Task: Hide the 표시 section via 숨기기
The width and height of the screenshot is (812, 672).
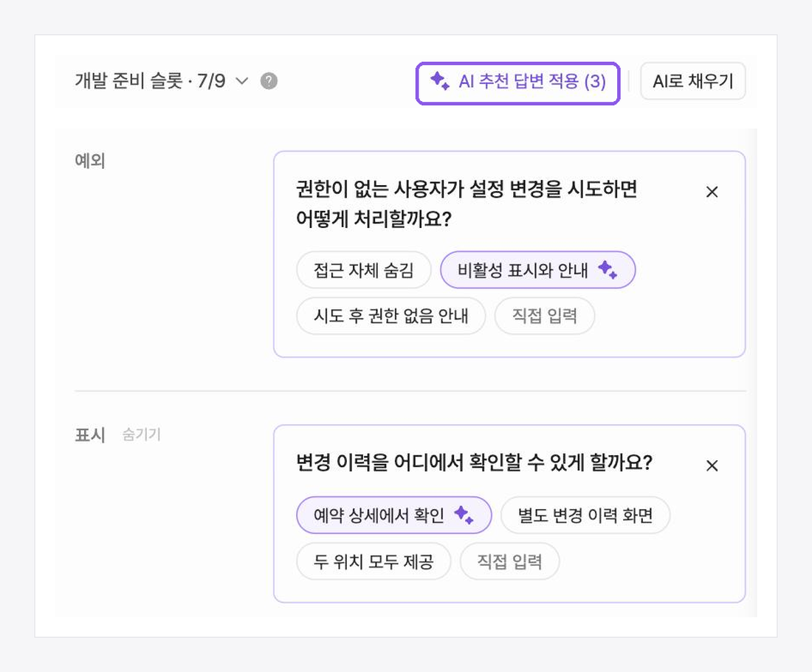Action: (142, 434)
